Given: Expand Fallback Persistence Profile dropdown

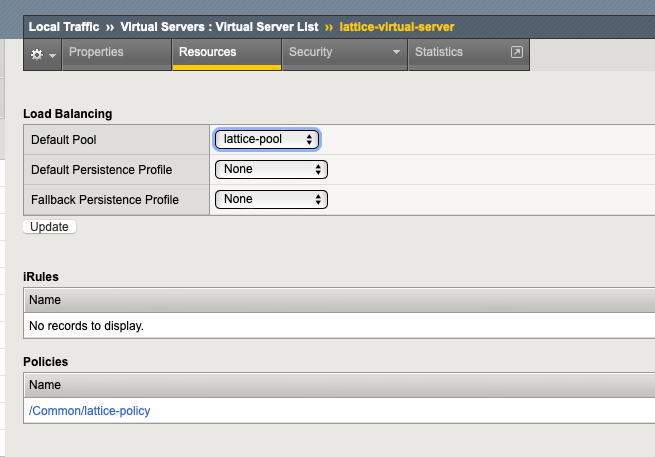Looking at the screenshot, I should click(x=271, y=199).
